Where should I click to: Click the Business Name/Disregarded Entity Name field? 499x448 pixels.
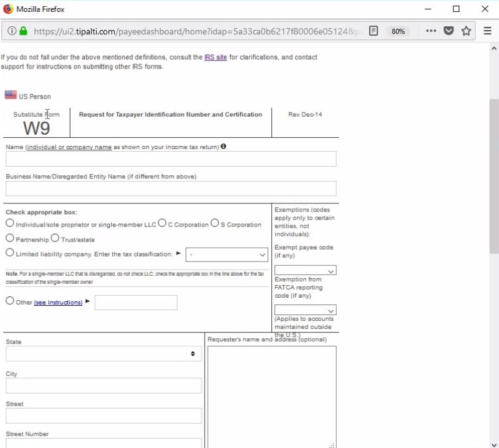171,188
